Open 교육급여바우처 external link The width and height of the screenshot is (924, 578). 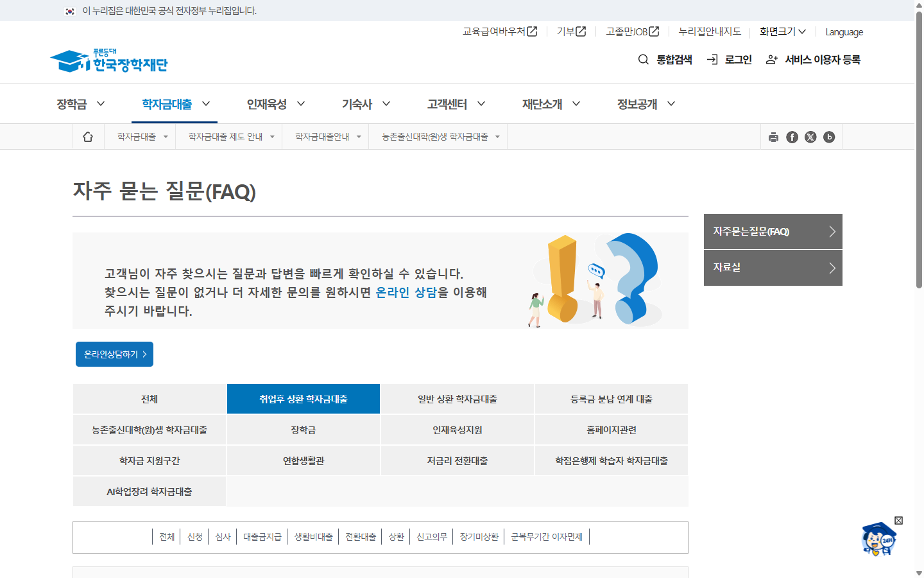coord(500,31)
